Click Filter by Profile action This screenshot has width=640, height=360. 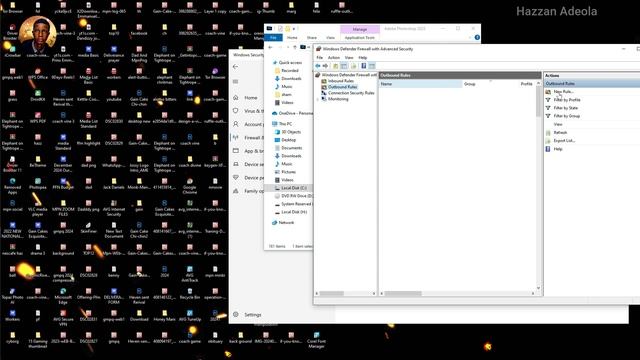click(x=567, y=100)
